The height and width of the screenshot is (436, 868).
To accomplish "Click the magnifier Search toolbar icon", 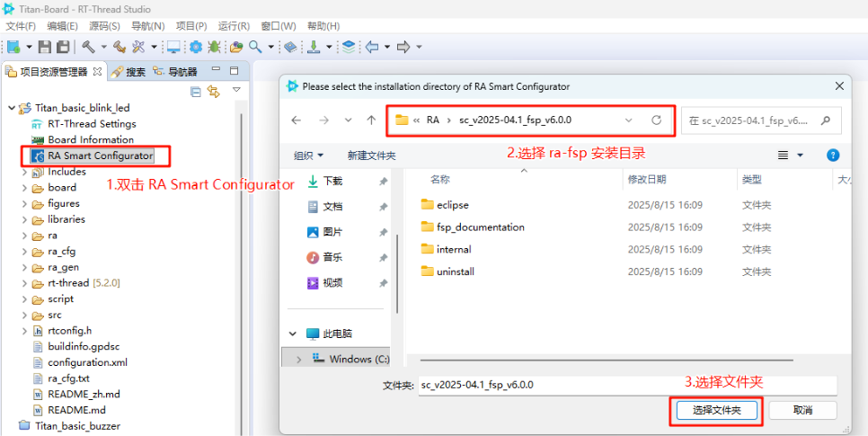I will point(256,47).
